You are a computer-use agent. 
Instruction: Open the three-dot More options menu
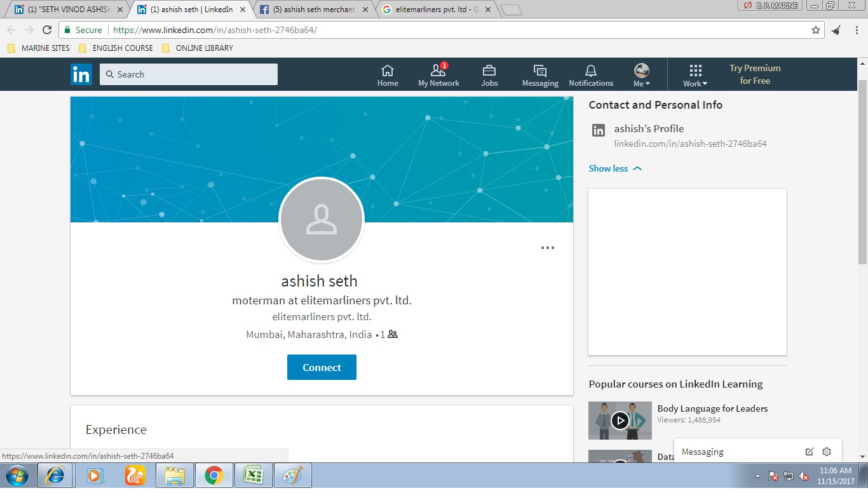point(547,248)
